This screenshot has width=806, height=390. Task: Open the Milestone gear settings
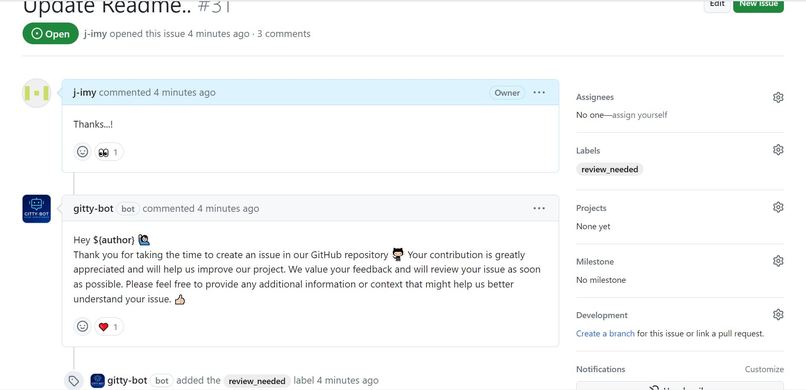click(x=778, y=261)
